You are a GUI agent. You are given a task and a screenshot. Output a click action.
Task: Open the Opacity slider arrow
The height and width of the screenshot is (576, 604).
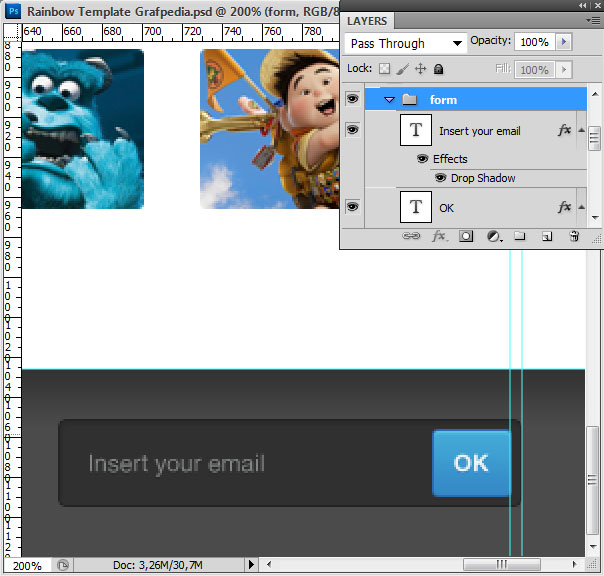coord(564,42)
